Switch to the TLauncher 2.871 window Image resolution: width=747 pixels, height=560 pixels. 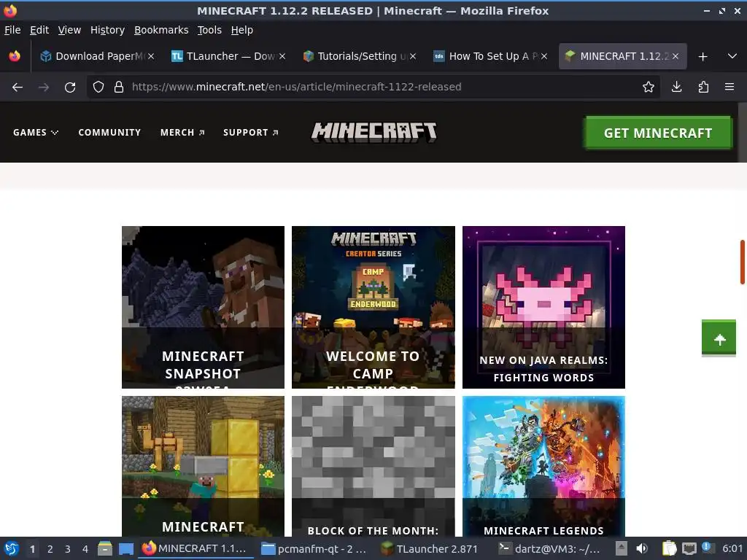430,548
